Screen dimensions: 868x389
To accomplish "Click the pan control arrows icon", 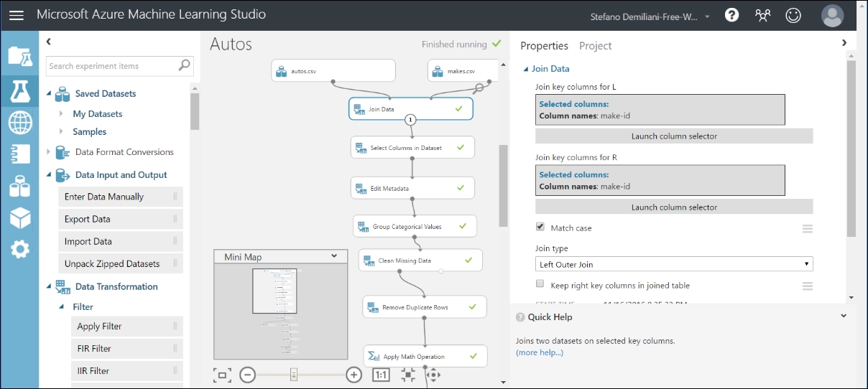I will (x=433, y=375).
